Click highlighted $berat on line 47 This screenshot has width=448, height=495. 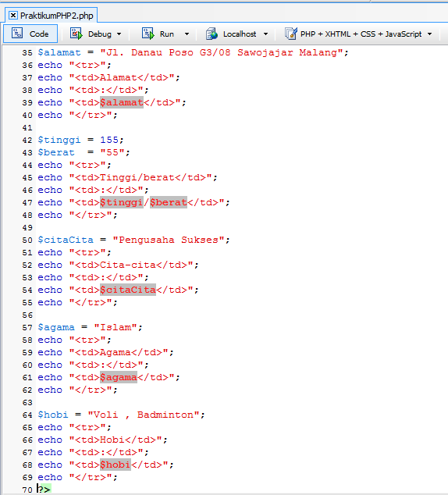tap(168, 202)
